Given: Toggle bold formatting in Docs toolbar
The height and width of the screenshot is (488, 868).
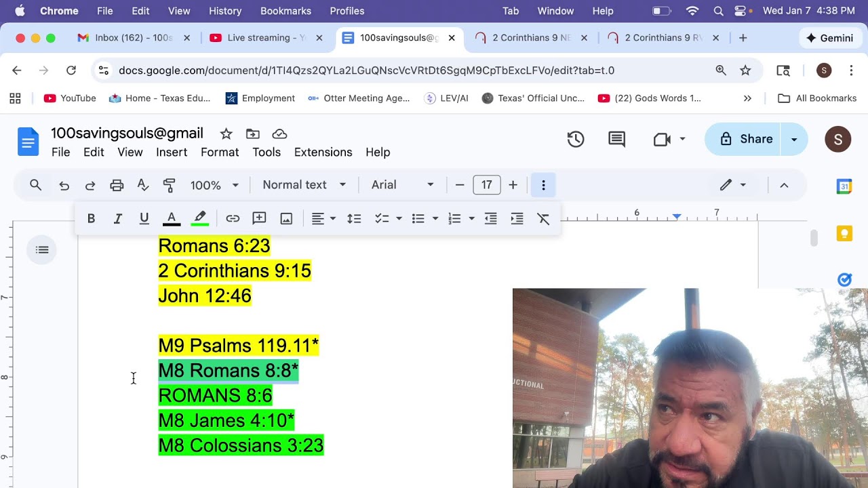Looking at the screenshot, I should (x=91, y=218).
